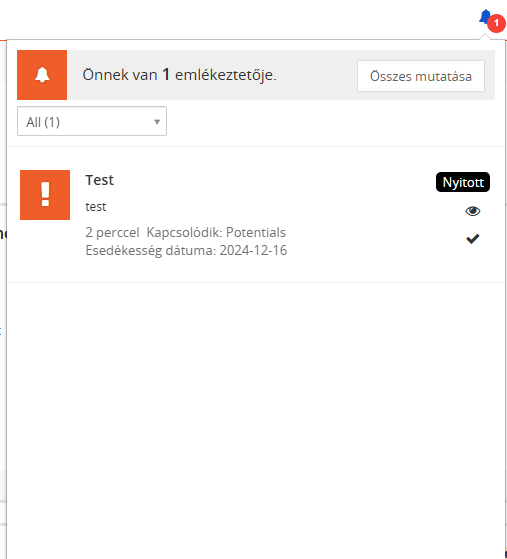Click the red notification count badge
The height and width of the screenshot is (559, 507).
point(496,24)
